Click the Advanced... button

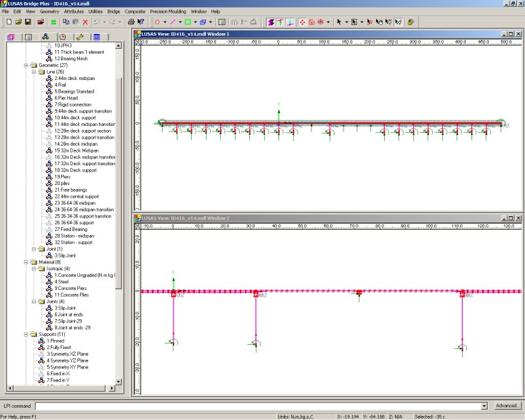coord(507,406)
